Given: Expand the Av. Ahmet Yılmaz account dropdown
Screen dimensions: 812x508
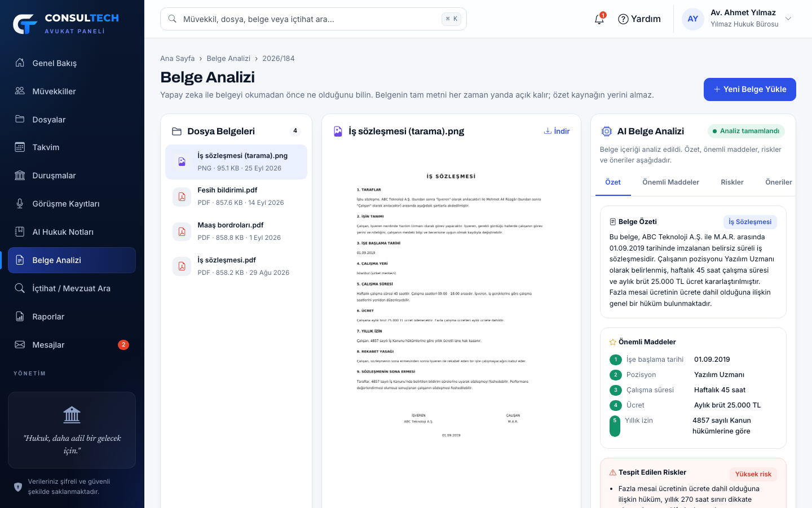Looking at the screenshot, I should [x=788, y=19].
